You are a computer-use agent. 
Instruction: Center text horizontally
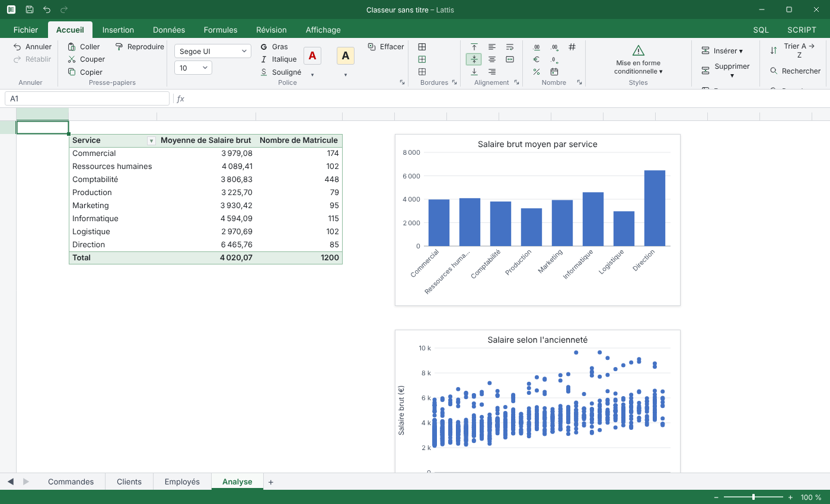coord(492,59)
